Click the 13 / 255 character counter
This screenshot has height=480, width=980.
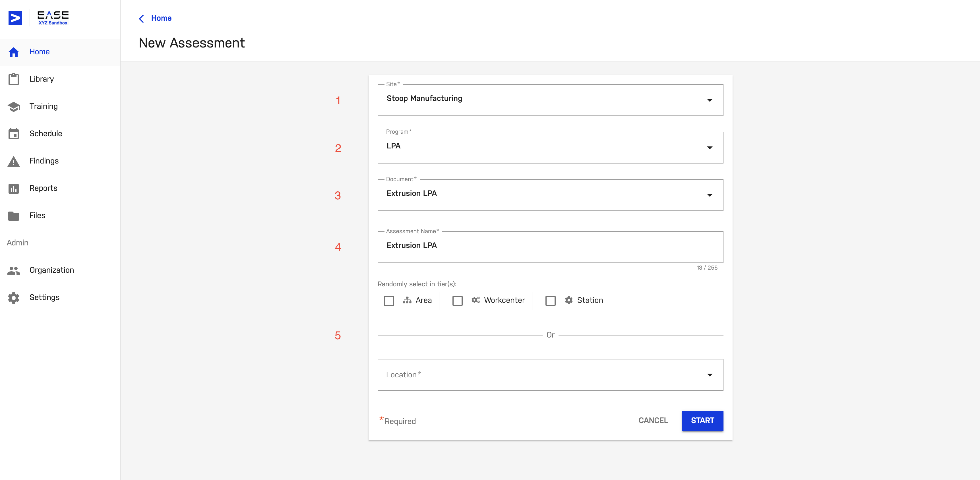pos(707,268)
